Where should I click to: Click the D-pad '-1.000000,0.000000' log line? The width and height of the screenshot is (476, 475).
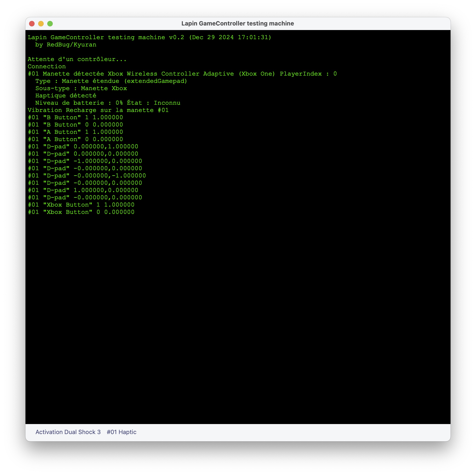click(85, 161)
